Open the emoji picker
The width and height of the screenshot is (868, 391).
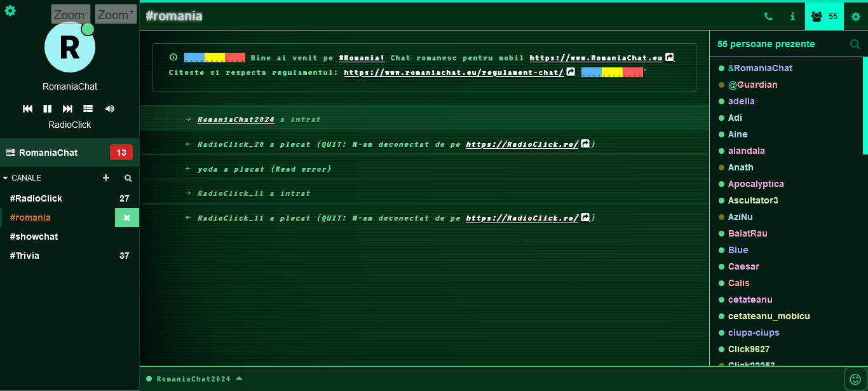(x=855, y=380)
